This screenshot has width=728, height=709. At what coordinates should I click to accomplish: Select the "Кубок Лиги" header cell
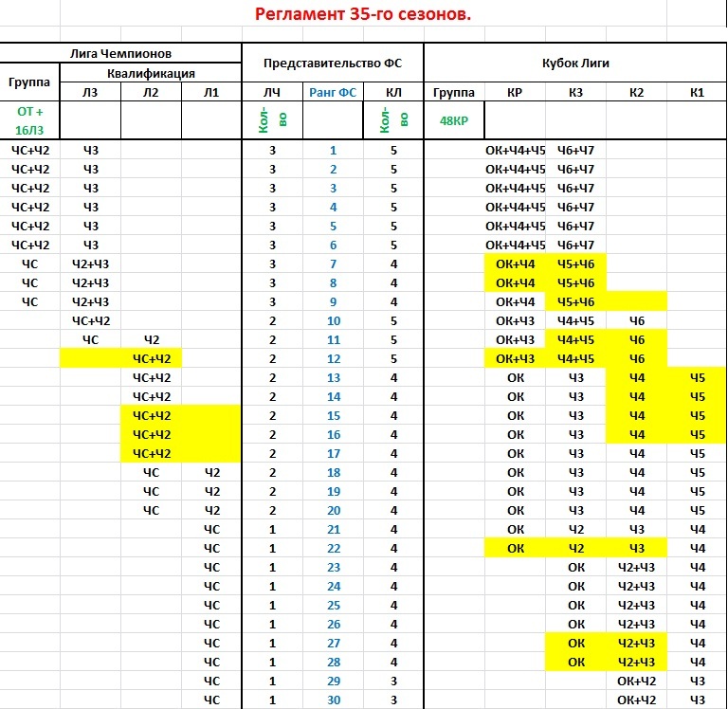(574, 64)
